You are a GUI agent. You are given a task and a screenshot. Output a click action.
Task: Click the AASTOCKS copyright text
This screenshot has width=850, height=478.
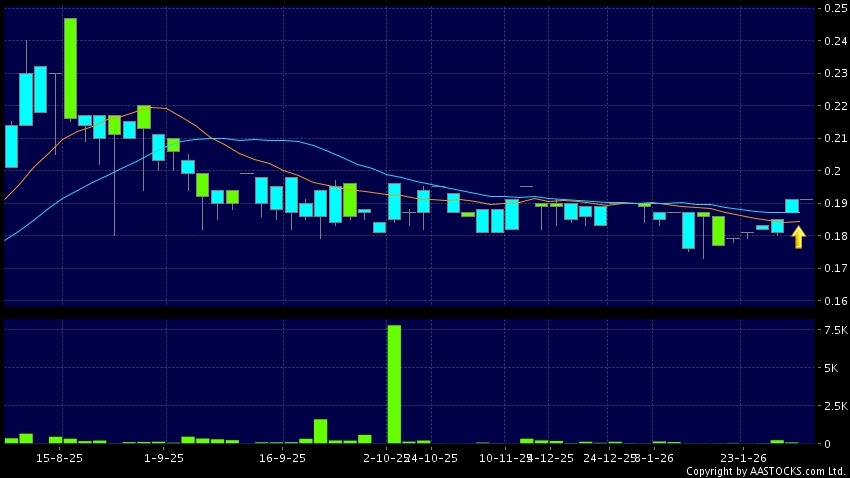(x=766, y=471)
